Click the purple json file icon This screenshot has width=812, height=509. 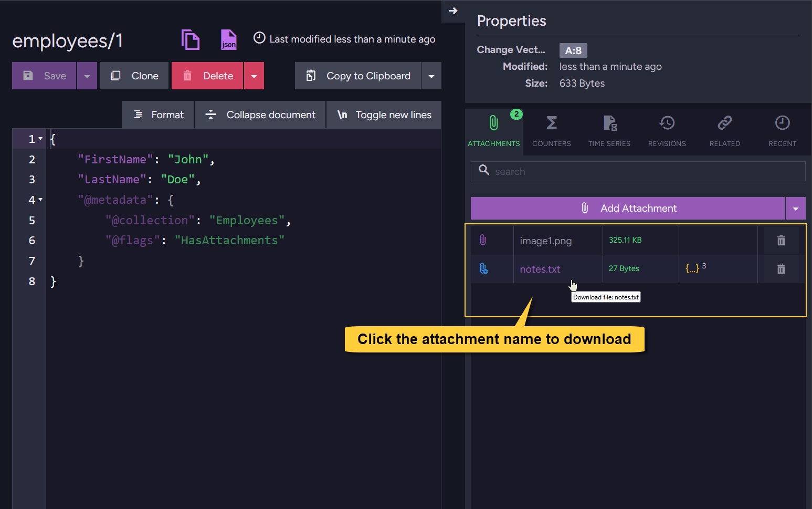[x=228, y=40]
